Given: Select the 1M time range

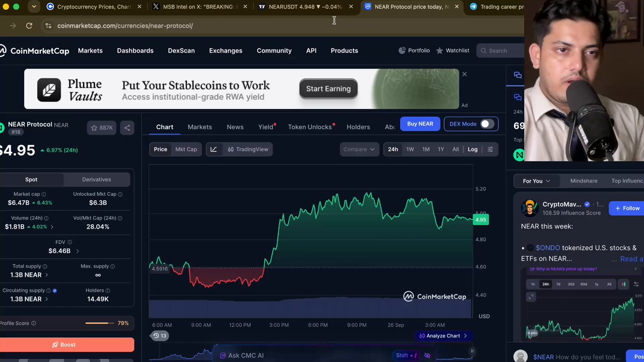Looking at the screenshot, I should click(426, 149).
